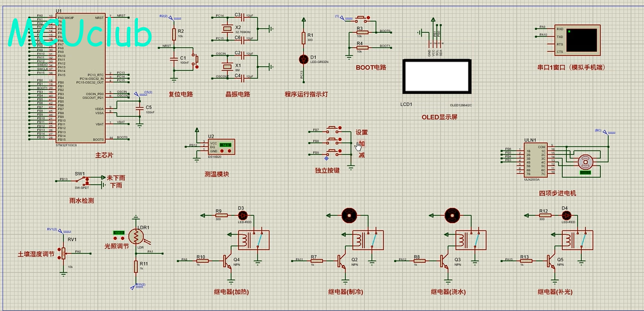Select the DS18B20 temperature sensor U2
The width and height of the screenshot is (644, 311).
coord(221,147)
